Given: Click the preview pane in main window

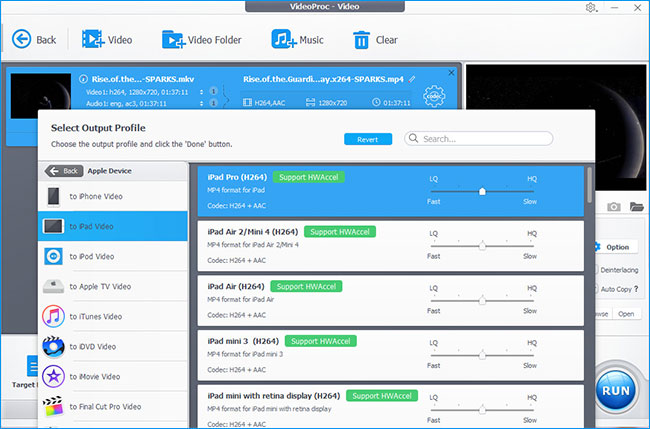Looking at the screenshot, I should tap(556, 127).
